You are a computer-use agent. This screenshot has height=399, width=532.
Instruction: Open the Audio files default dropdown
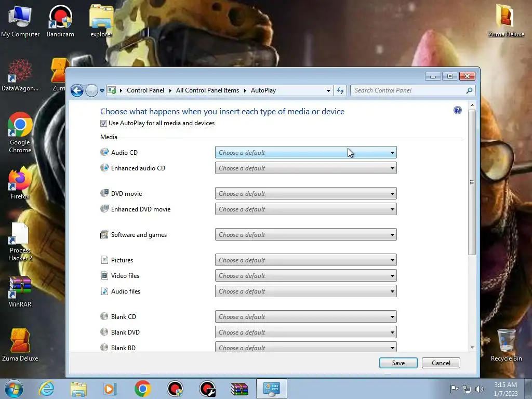[x=305, y=291]
